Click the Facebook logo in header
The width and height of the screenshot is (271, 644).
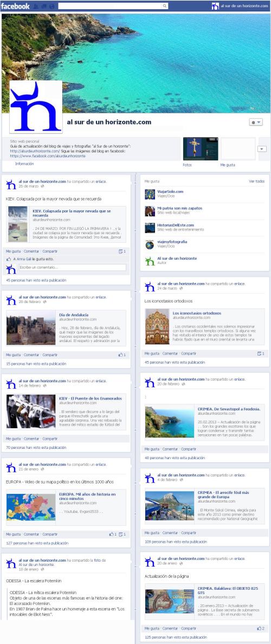click(15, 6)
